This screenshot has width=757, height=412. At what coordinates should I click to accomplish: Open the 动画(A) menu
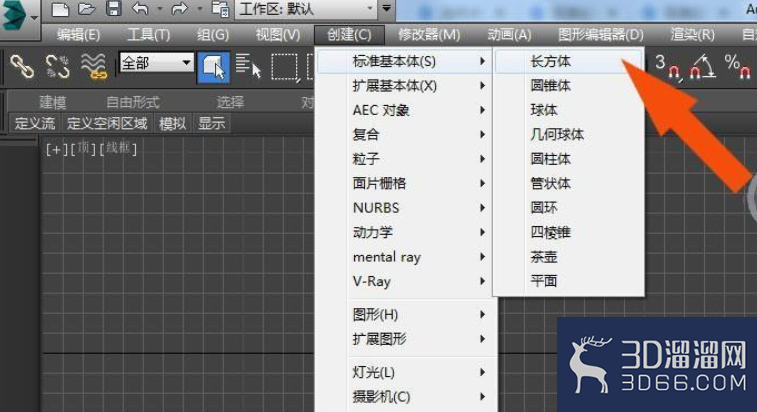[x=509, y=35]
